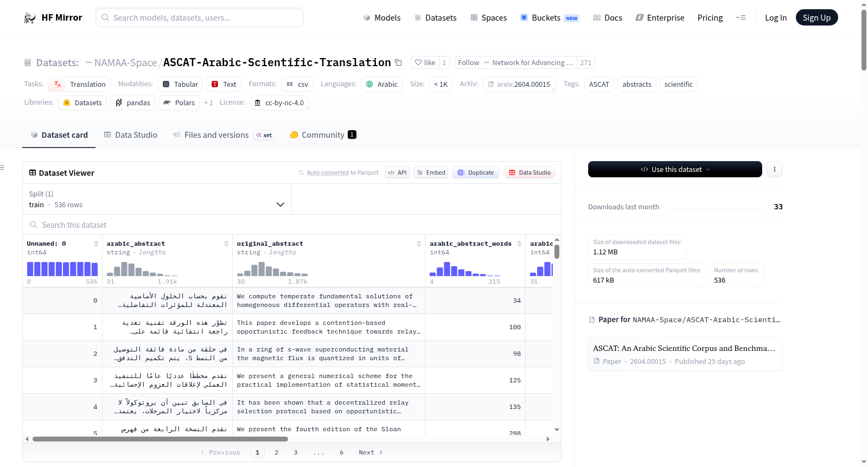Open the Use this dataset dropdown

[x=675, y=169]
